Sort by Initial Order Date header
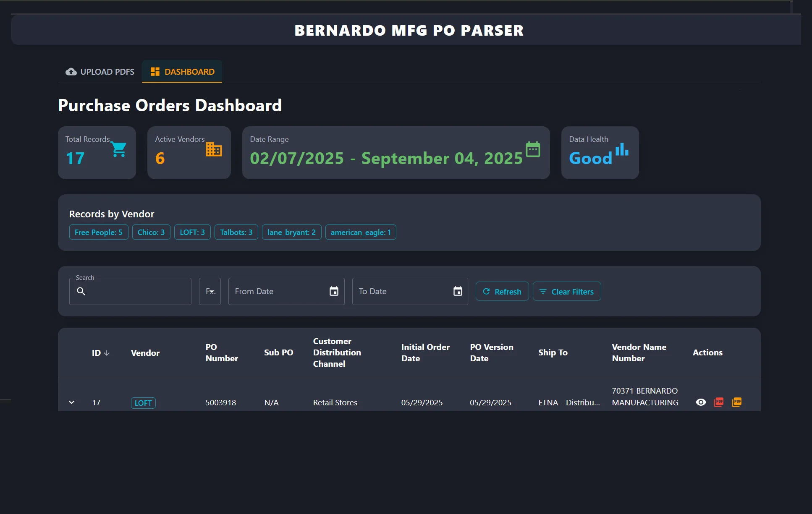The height and width of the screenshot is (514, 812). [425, 353]
